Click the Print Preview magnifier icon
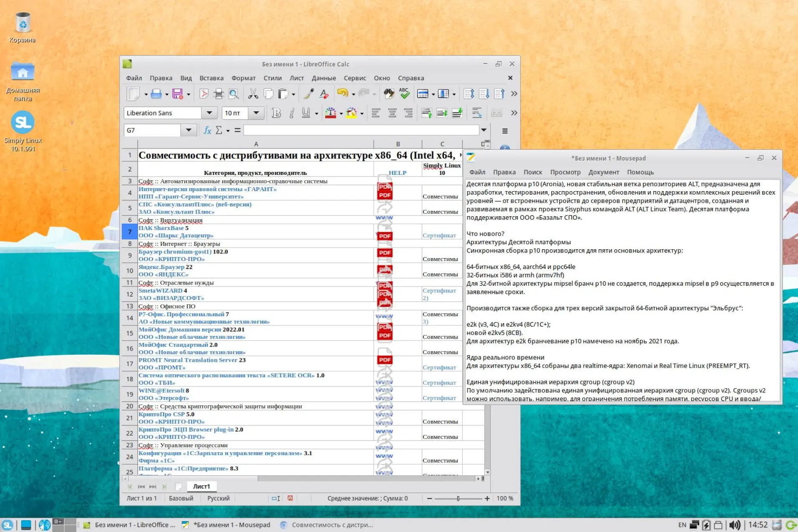Image resolution: width=798 pixels, height=532 pixels. [x=234, y=94]
